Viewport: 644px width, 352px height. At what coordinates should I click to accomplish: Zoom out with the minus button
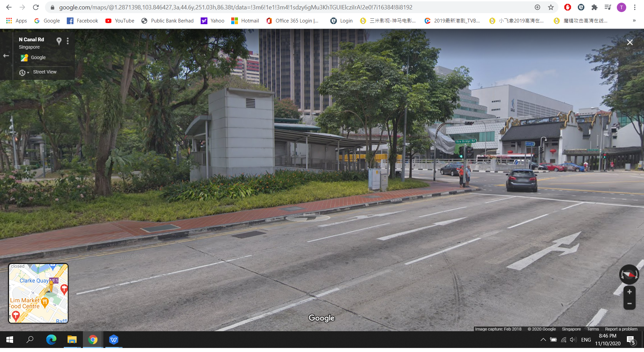click(x=629, y=304)
